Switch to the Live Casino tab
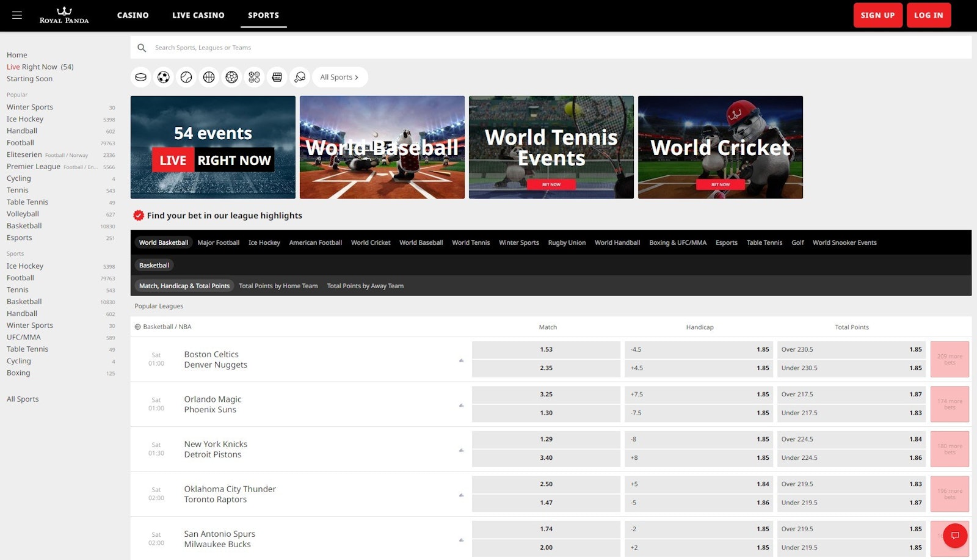 point(198,15)
